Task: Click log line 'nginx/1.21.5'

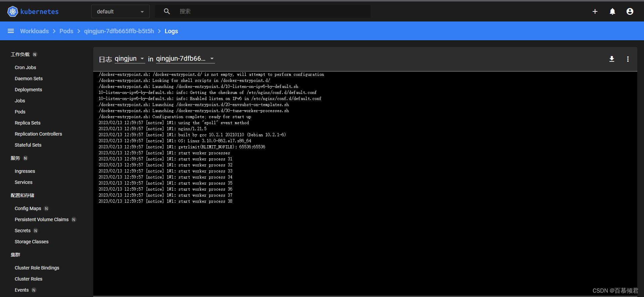Action: point(153,129)
